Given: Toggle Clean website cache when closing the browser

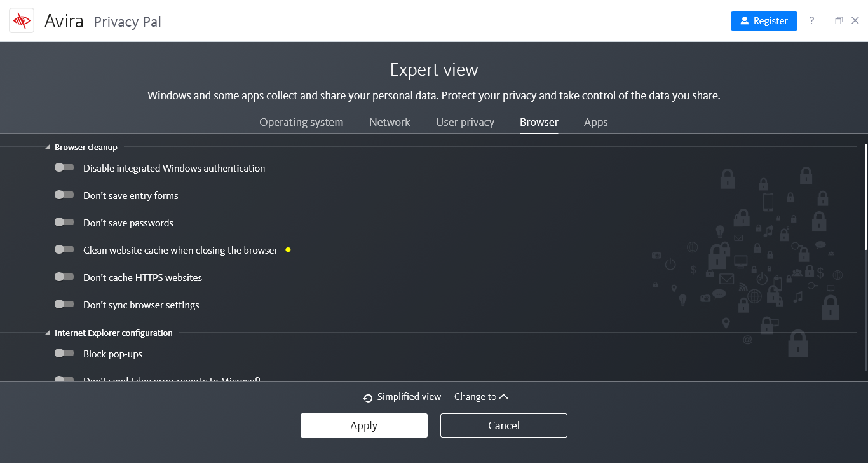Looking at the screenshot, I should [x=64, y=250].
